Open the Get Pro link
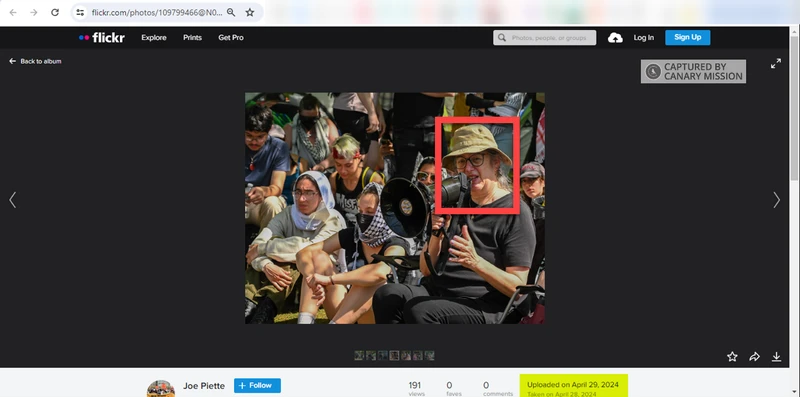Viewport: 800px width, 397px height. (x=231, y=38)
